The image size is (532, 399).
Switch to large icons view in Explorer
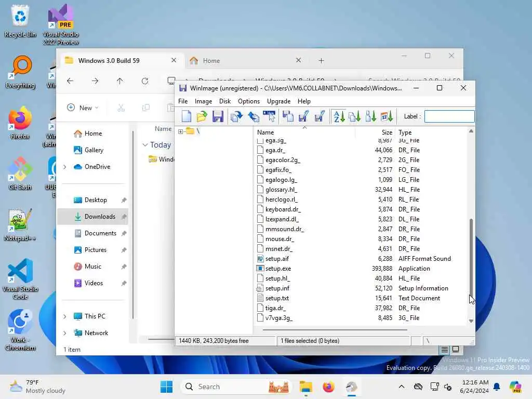tap(456, 350)
